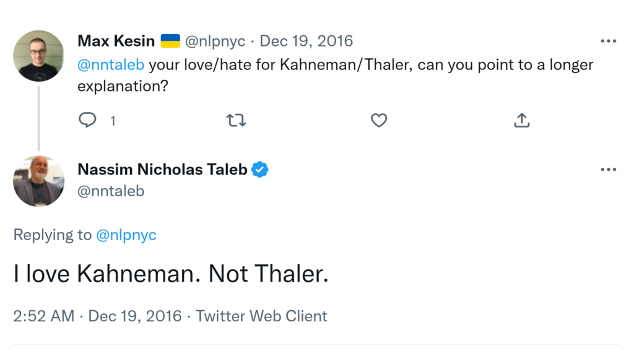This screenshot has width=634, height=364.
Task: Click the share icon on Max Kesin's tweet
Action: (x=522, y=120)
